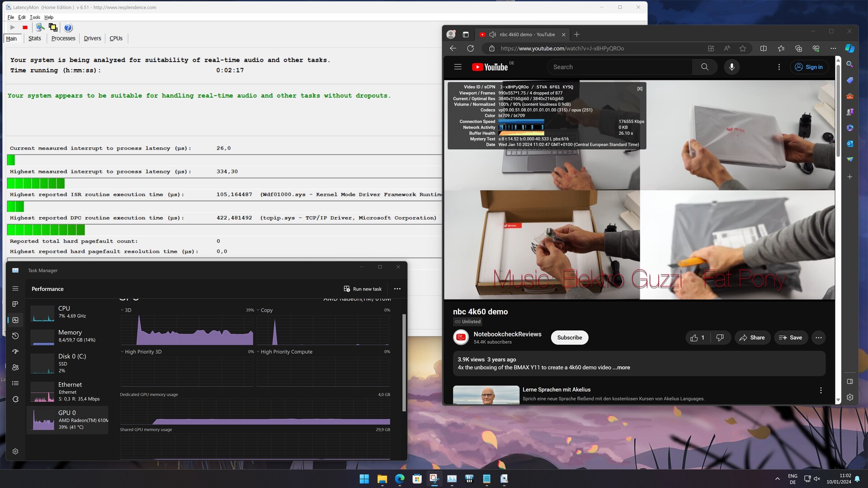Expand video description with ...more
868x488 pixels.
pos(622,367)
